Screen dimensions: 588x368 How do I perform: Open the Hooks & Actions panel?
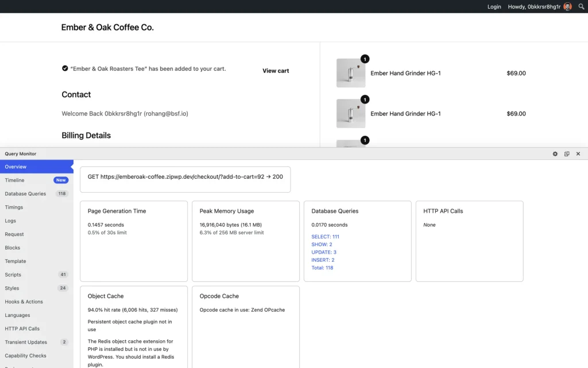(36, 302)
